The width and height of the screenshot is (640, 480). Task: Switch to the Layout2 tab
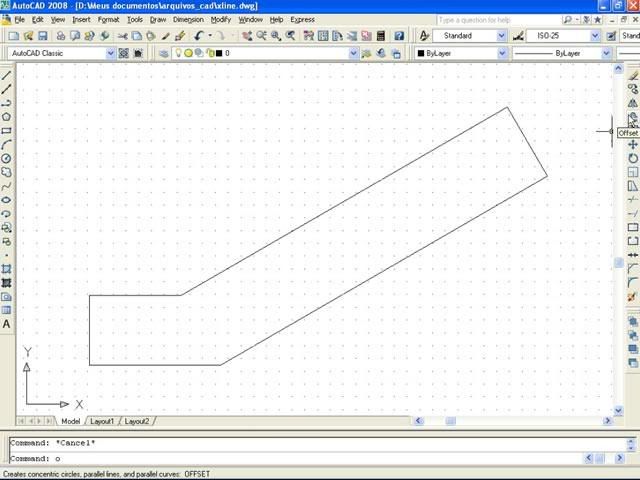[x=137, y=421]
